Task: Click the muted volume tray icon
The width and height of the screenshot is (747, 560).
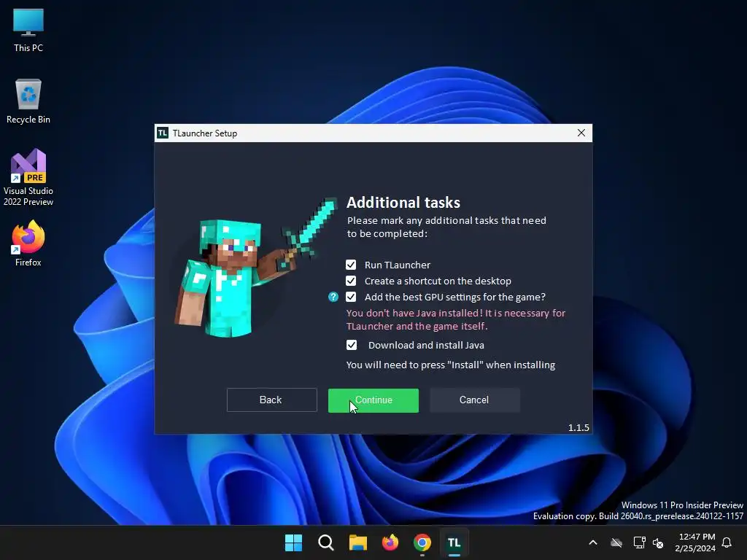Action: pyautogui.click(x=658, y=542)
